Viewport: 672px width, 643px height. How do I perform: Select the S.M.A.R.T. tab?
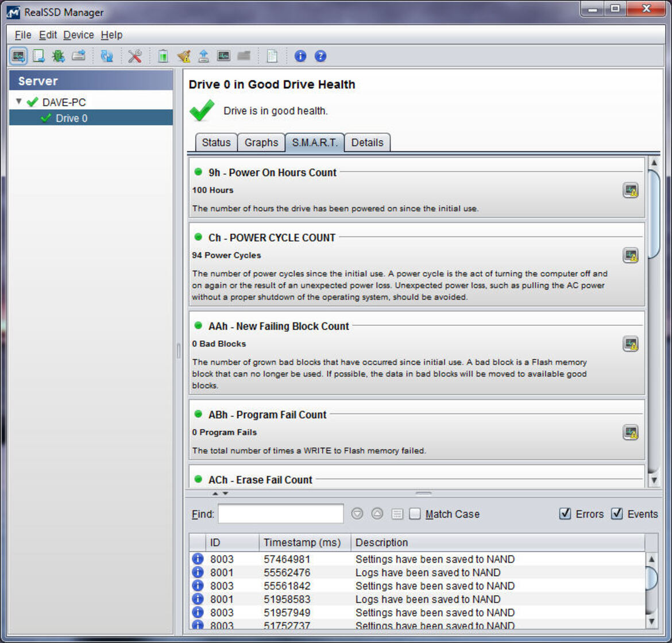tap(315, 143)
